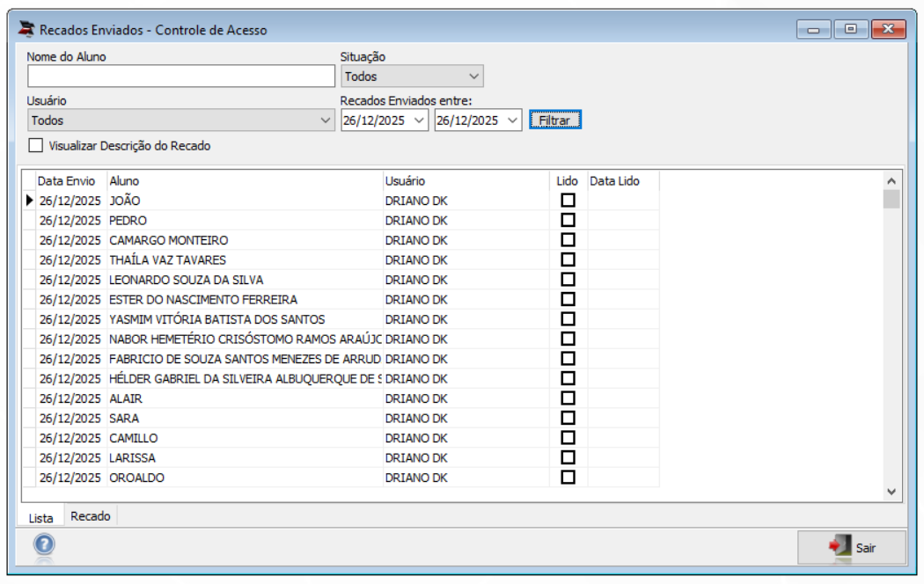Open the Situação dropdown
The image size is (924, 584).
tap(473, 77)
